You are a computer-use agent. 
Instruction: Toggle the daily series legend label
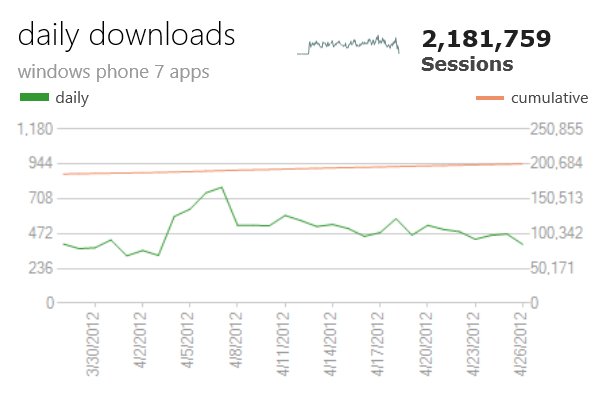72,98
